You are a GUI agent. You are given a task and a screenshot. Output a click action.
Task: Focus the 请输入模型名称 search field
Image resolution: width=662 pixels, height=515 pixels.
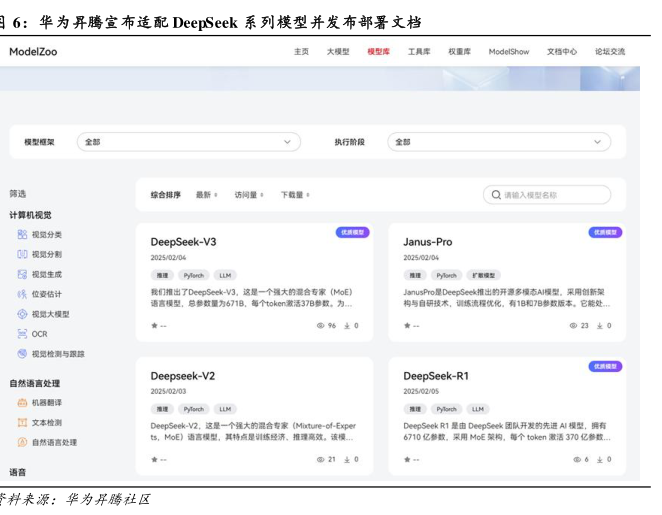(547, 195)
